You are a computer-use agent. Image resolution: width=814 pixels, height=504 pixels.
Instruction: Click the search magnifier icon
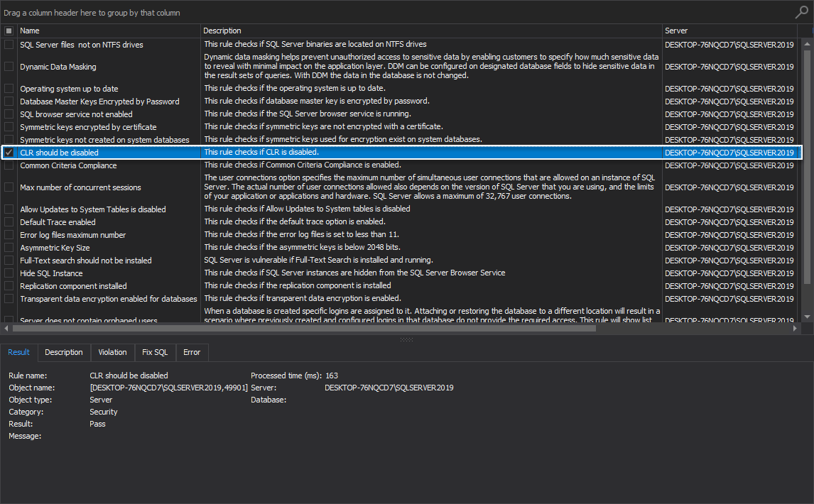click(x=801, y=12)
